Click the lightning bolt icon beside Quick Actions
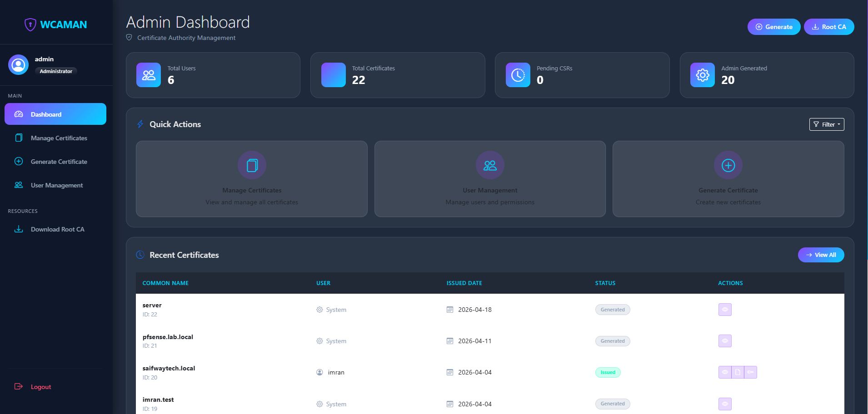The image size is (868, 414). (x=140, y=124)
